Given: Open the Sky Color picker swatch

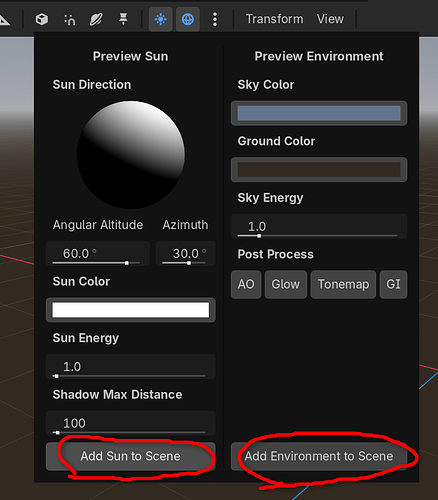Looking at the screenshot, I should tap(319, 113).
